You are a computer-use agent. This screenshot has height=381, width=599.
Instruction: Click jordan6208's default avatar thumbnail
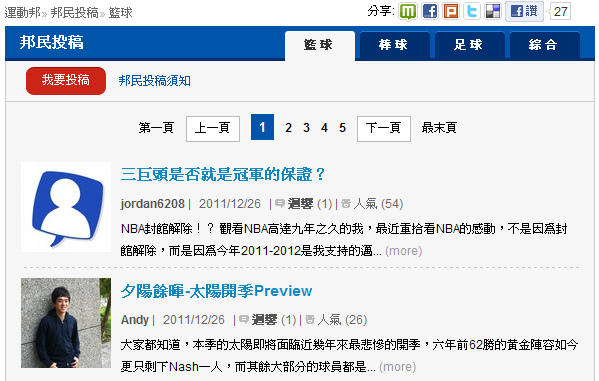click(x=66, y=207)
